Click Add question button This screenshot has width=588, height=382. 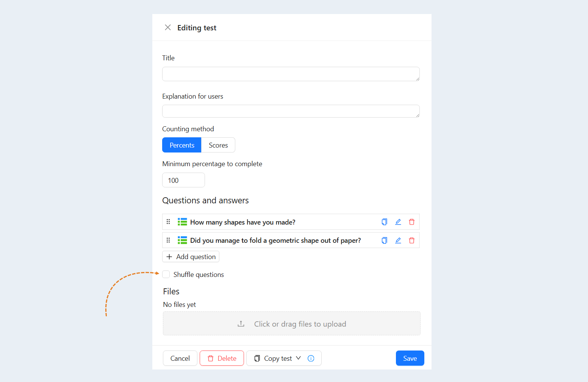coord(191,256)
